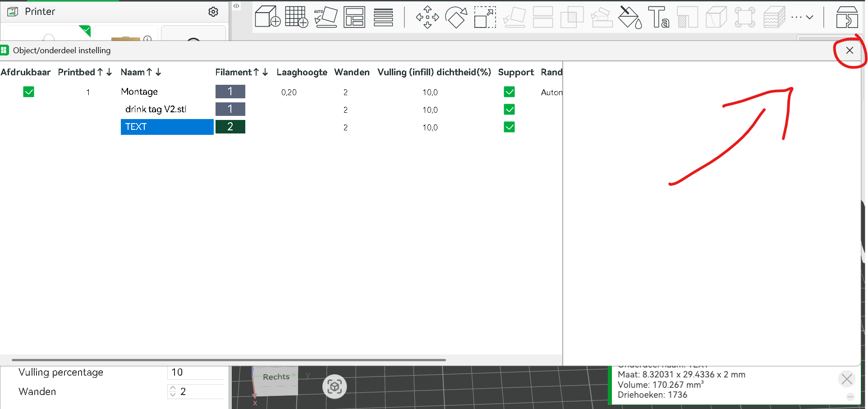Screen dimensions: 868x409
Task: Click the Wanden value stepper arrow up
Action: coord(173,388)
